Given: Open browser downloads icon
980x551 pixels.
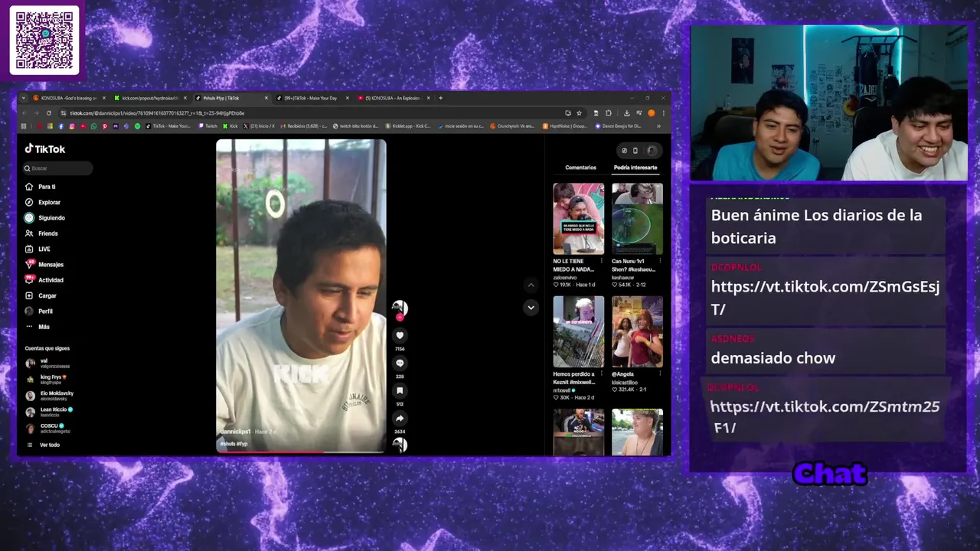Looking at the screenshot, I should [x=626, y=113].
